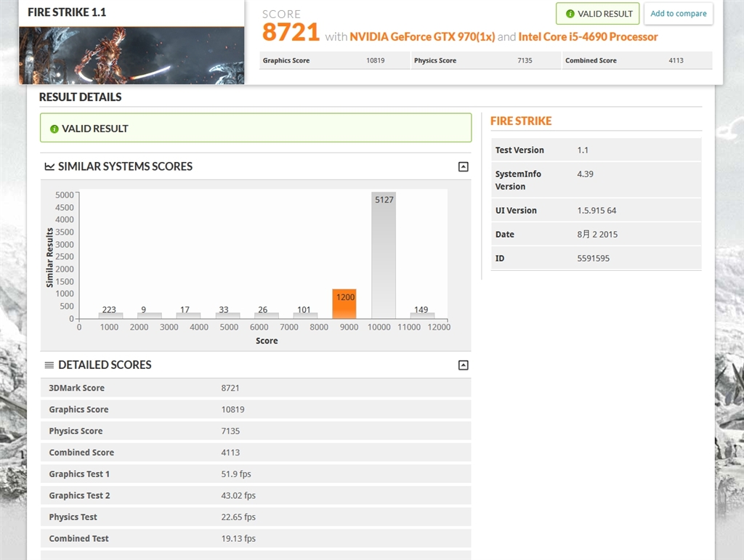Collapse the Similar Systems Scores section
The image size is (744, 560).
click(x=463, y=166)
